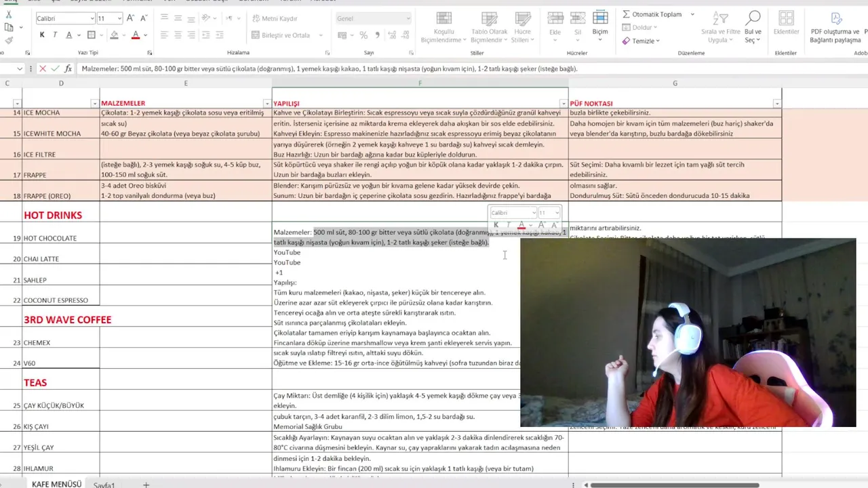Decrease font size with smaller A icon
This screenshot has height=488, width=868.
click(x=144, y=18)
